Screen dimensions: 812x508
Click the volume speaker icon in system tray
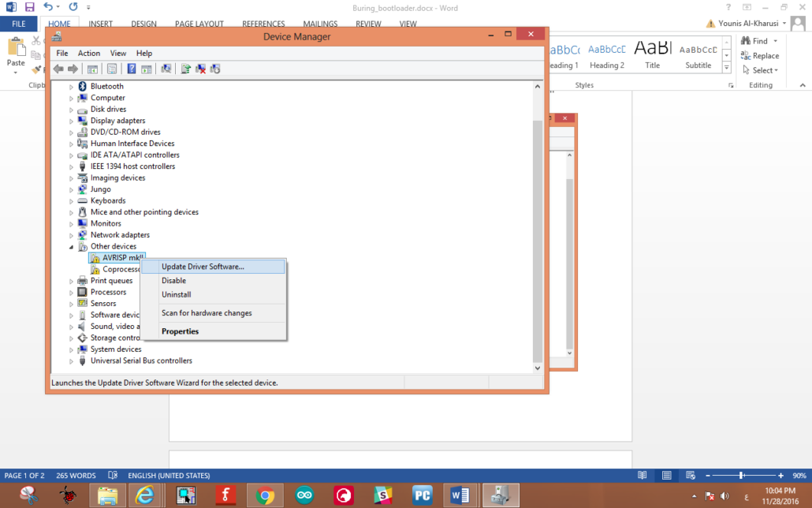click(725, 496)
